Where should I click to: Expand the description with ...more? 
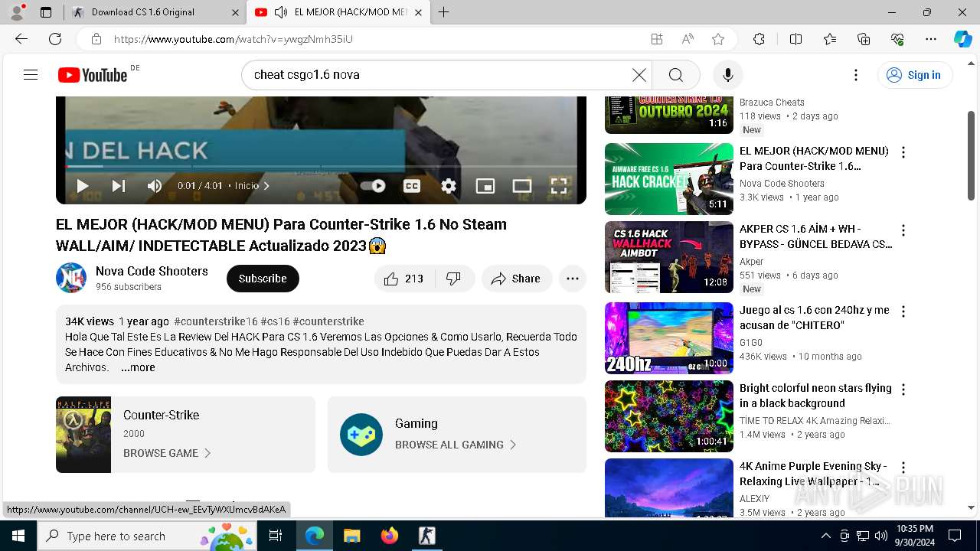click(x=138, y=367)
